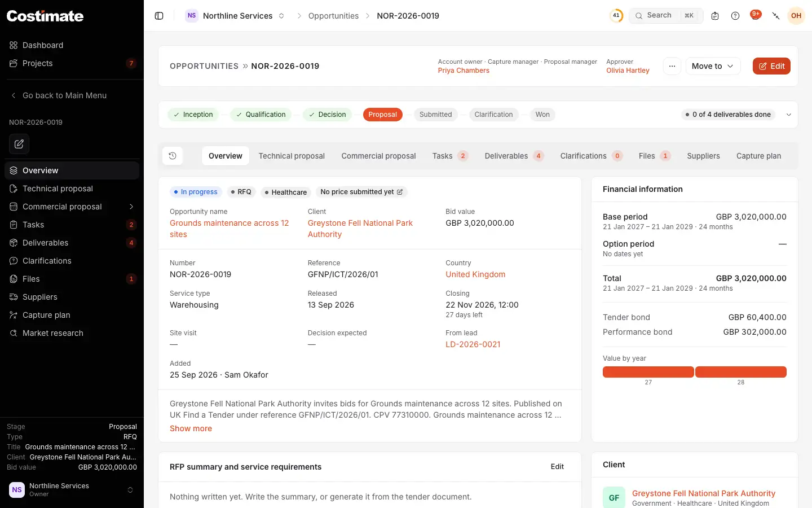Open notifications with the 9+ badge
Viewport: 812px width, 508px height.
pyautogui.click(x=756, y=15)
